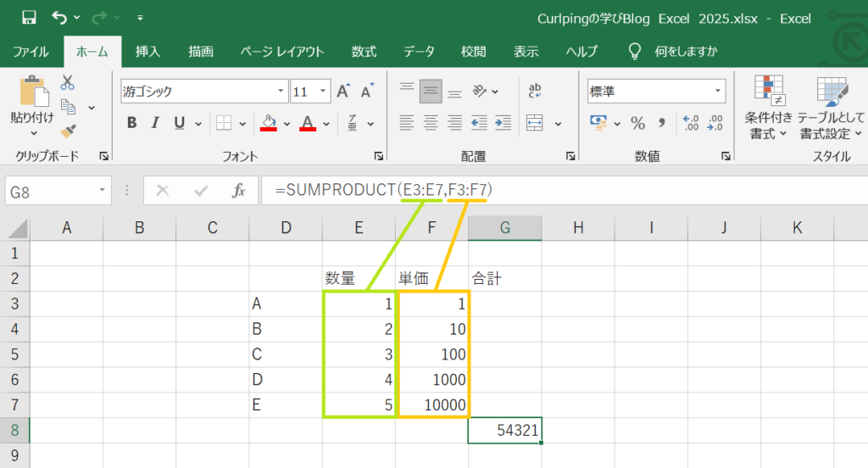Open the 游ゴシック font name dropdown
The height and width of the screenshot is (468, 868).
(x=281, y=91)
